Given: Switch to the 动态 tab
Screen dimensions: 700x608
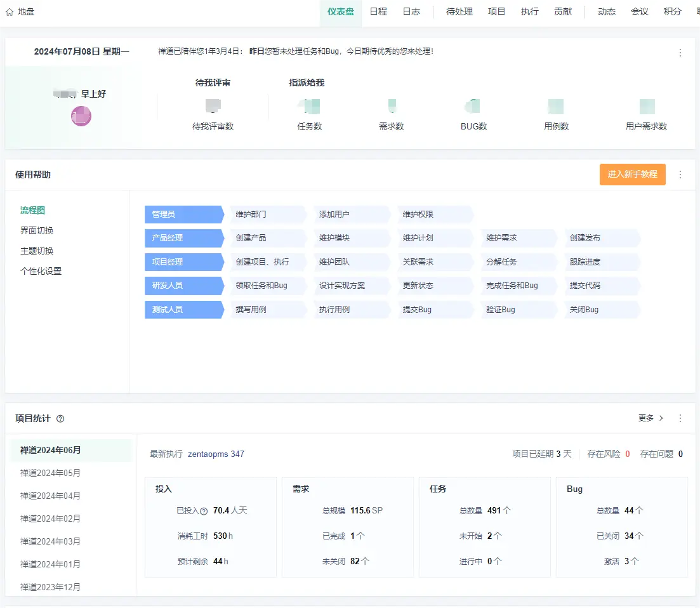Looking at the screenshot, I should [x=607, y=12].
